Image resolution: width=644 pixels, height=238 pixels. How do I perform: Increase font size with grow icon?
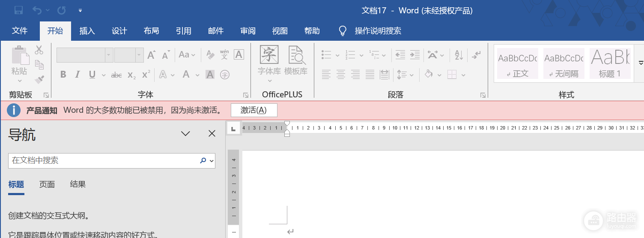coord(151,55)
